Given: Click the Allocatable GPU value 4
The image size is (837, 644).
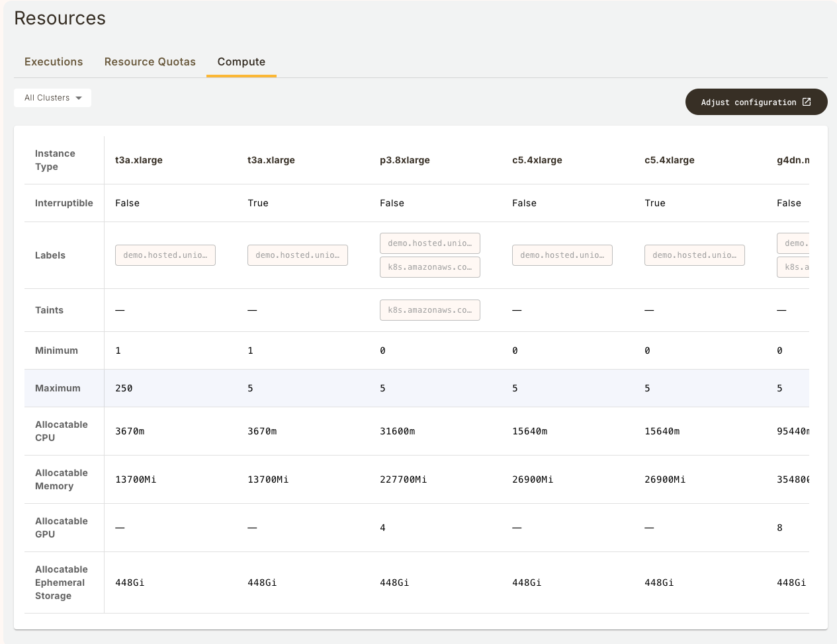Looking at the screenshot, I should click(382, 528).
